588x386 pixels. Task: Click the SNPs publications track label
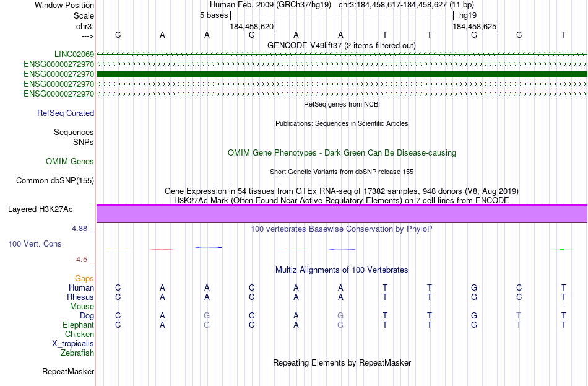(x=84, y=143)
